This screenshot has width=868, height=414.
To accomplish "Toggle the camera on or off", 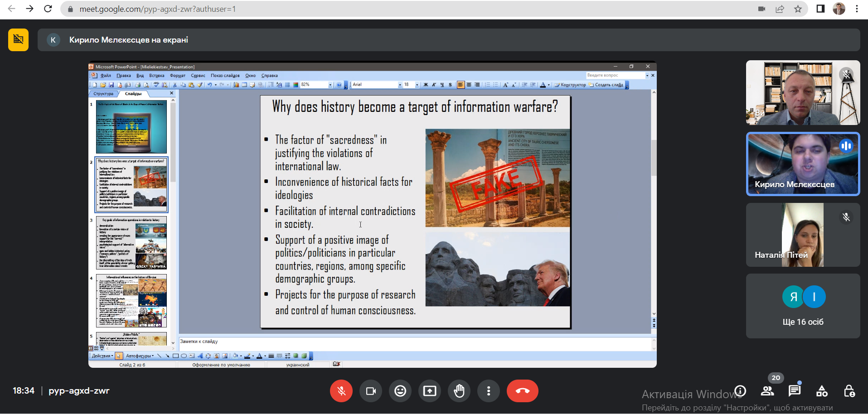I will coord(371,391).
